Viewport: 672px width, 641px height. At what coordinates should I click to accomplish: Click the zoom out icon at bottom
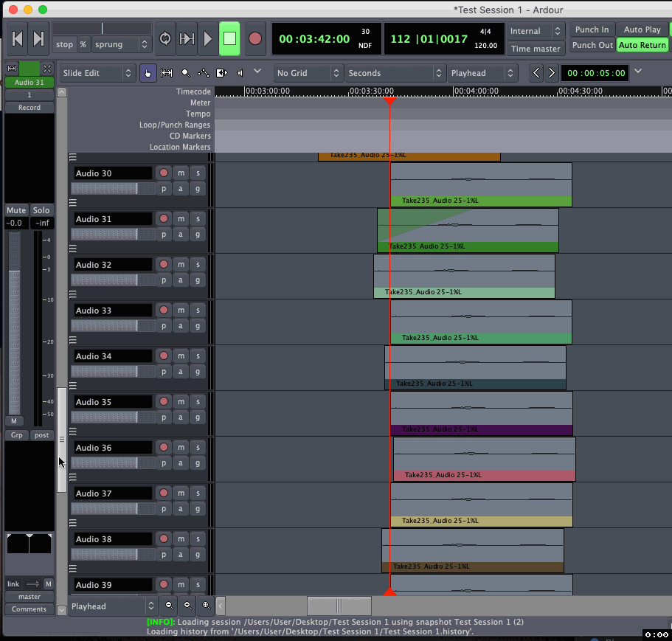(170, 606)
